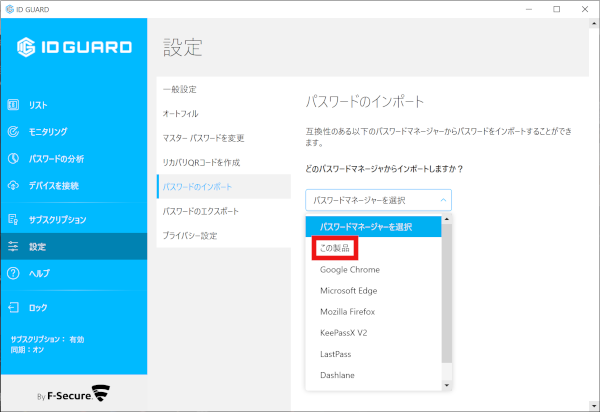Maximize the ID GUARD window
The height and width of the screenshot is (412, 600).
coord(557,9)
